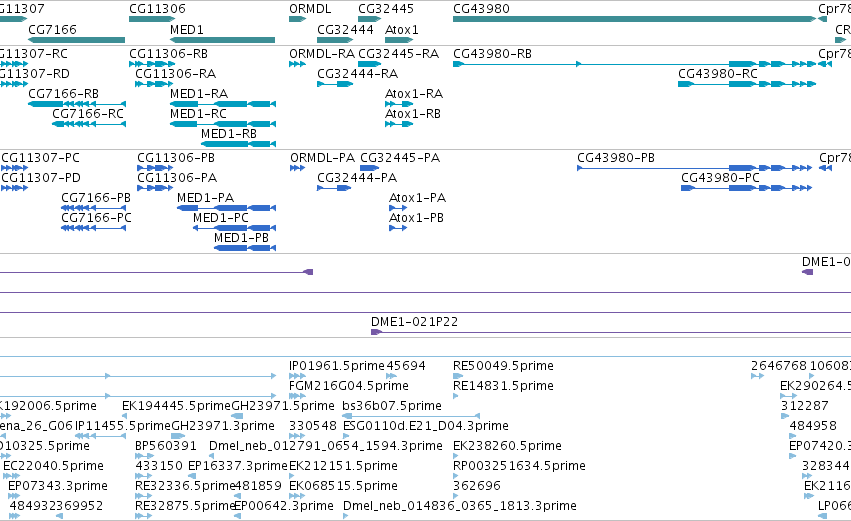Click transcript CG43980-RC label

[717, 74]
